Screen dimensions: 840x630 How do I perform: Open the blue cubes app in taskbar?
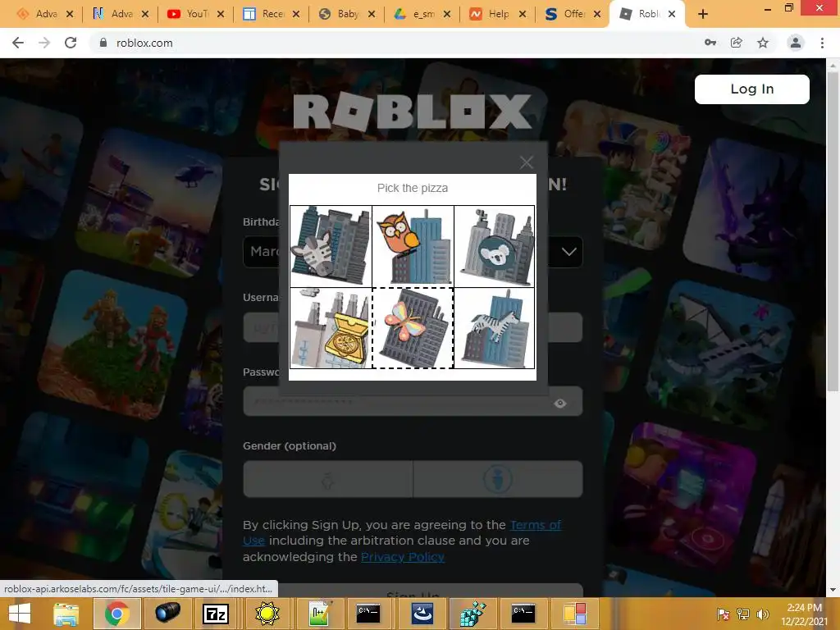(473, 614)
